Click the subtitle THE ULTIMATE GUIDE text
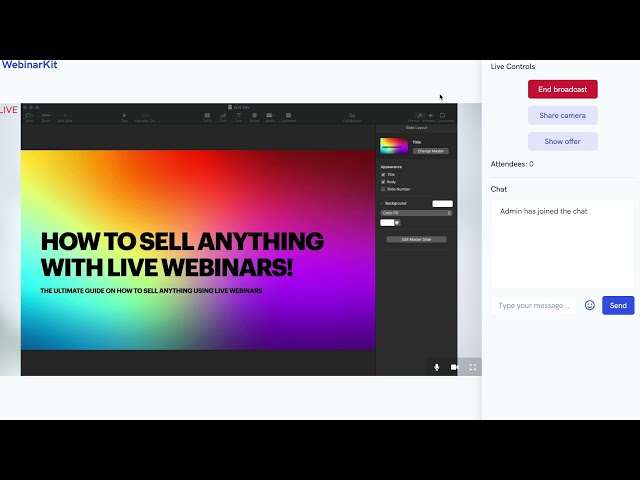Viewport: 640px width, 480px height. 151,291
